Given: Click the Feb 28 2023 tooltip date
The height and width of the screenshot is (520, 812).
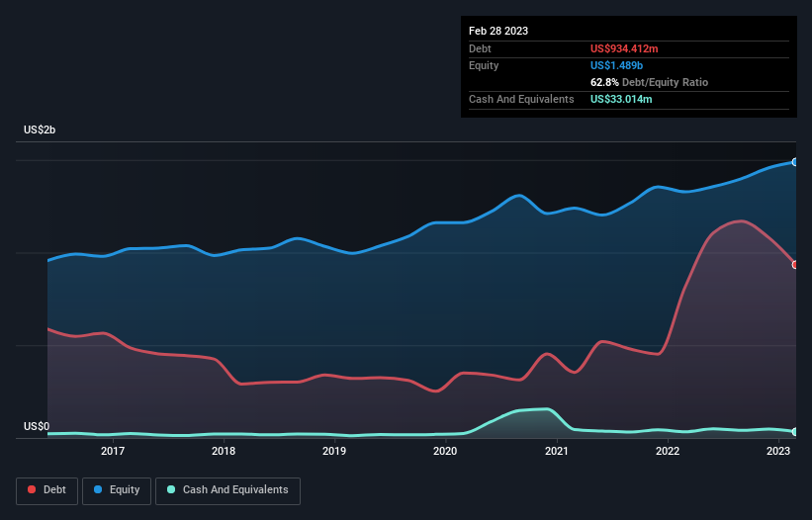Looking at the screenshot, I should 498,31.
